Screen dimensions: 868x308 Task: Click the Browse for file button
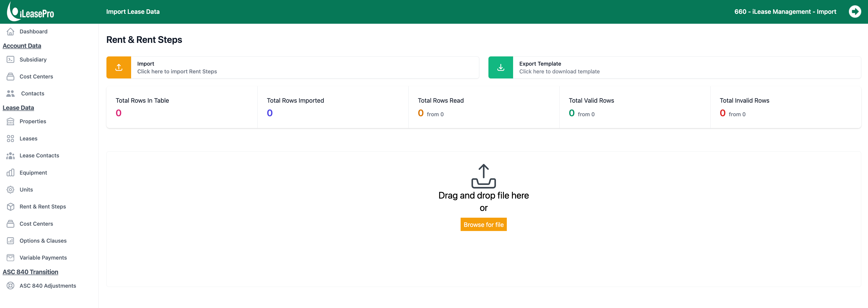coord(484,225)
